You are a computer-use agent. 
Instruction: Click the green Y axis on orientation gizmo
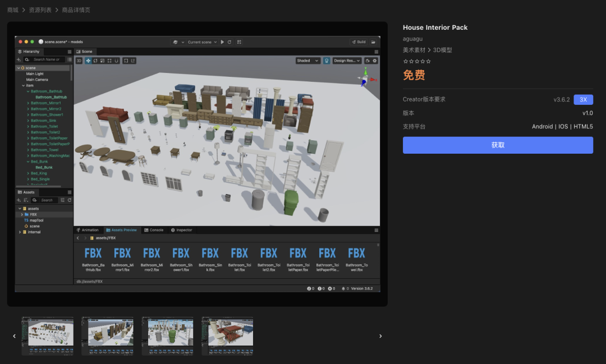pyautogui.click(x=366, y=71)
